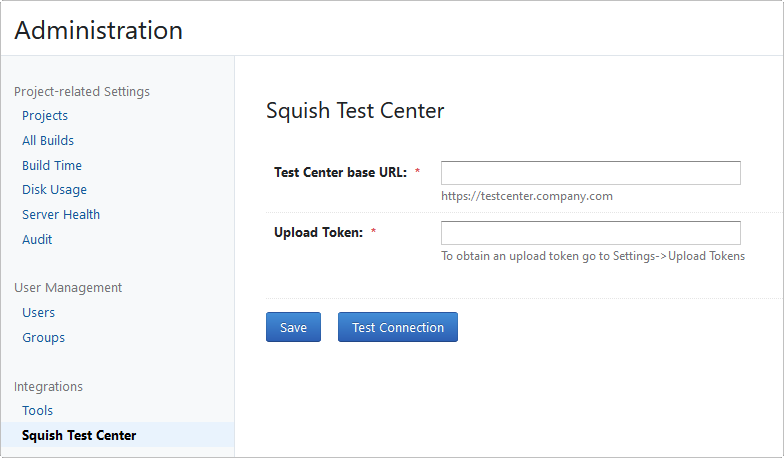Open the Projects settings link
This screenshot has width=784, height=458.
tap(45, 116)
